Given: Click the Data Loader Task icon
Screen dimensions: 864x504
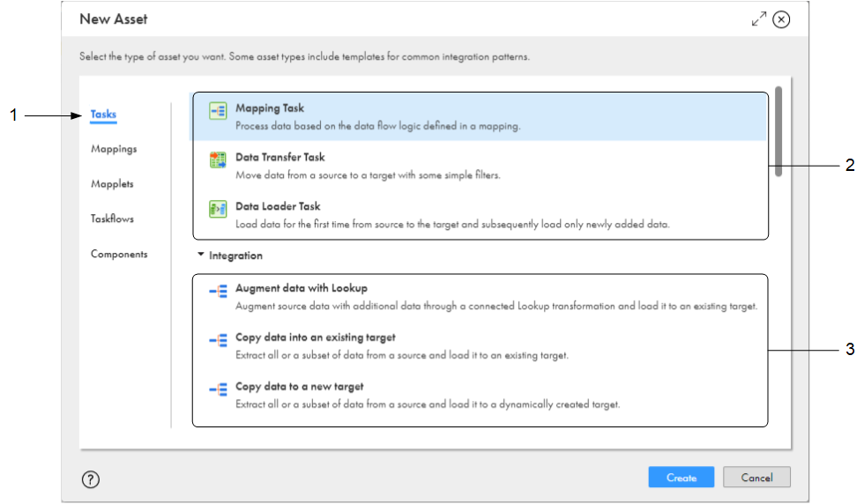Looking at the screenshot, I should (218, 210).
